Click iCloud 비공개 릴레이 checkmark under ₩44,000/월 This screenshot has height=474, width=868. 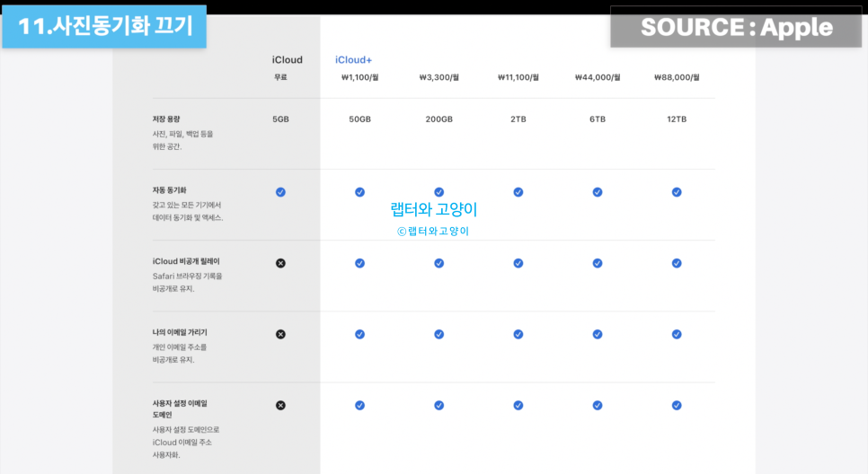[598, 263]
